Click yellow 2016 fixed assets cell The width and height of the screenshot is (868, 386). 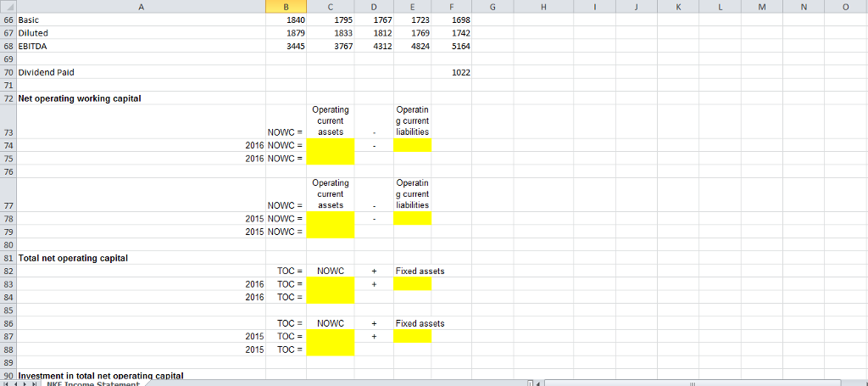[x=413, y=284]
